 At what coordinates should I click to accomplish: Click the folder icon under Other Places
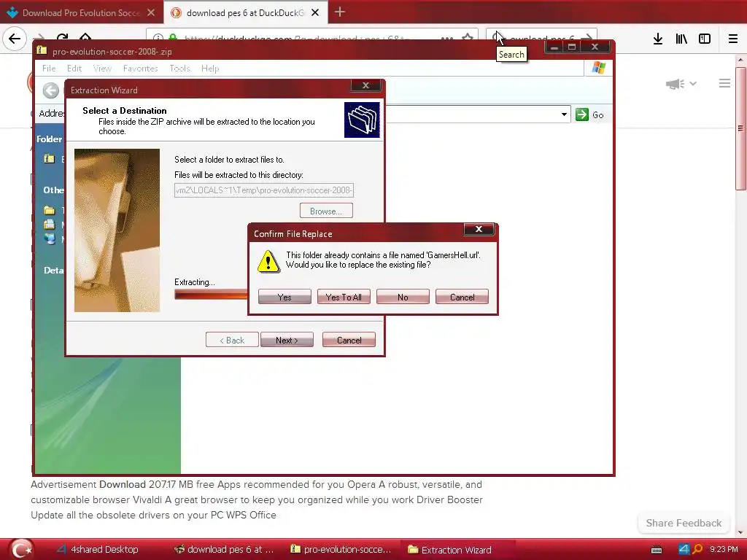[49, 210]
